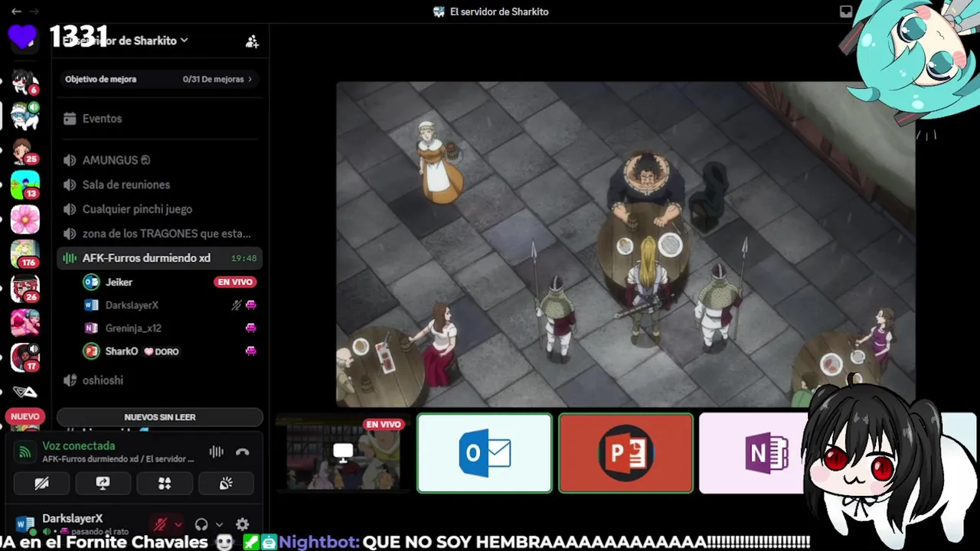Share your screen button
980x551 pixels.
103,483
